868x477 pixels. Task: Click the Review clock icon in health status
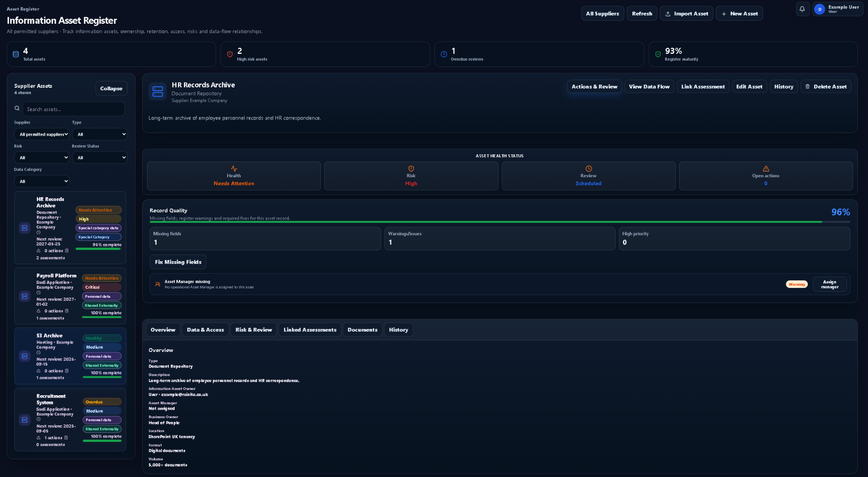(589, 168)
